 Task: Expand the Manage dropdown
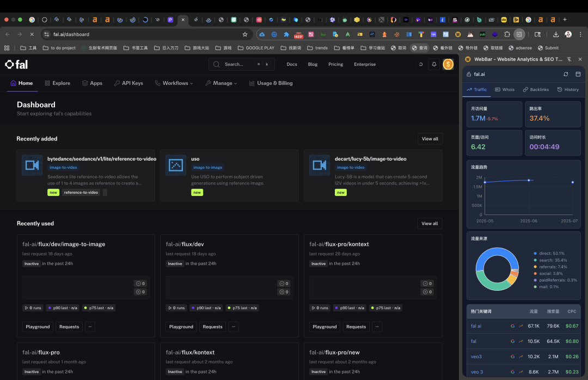tap(221, 83)
